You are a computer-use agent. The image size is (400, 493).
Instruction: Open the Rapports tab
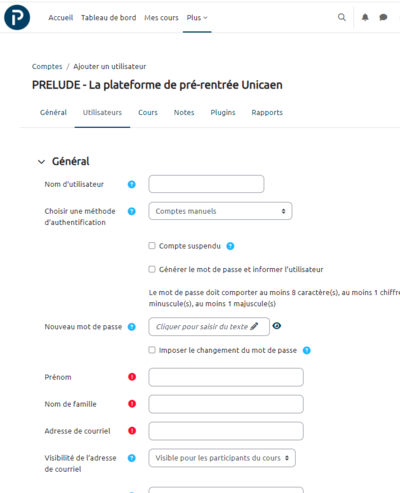[x=267, y=113]
